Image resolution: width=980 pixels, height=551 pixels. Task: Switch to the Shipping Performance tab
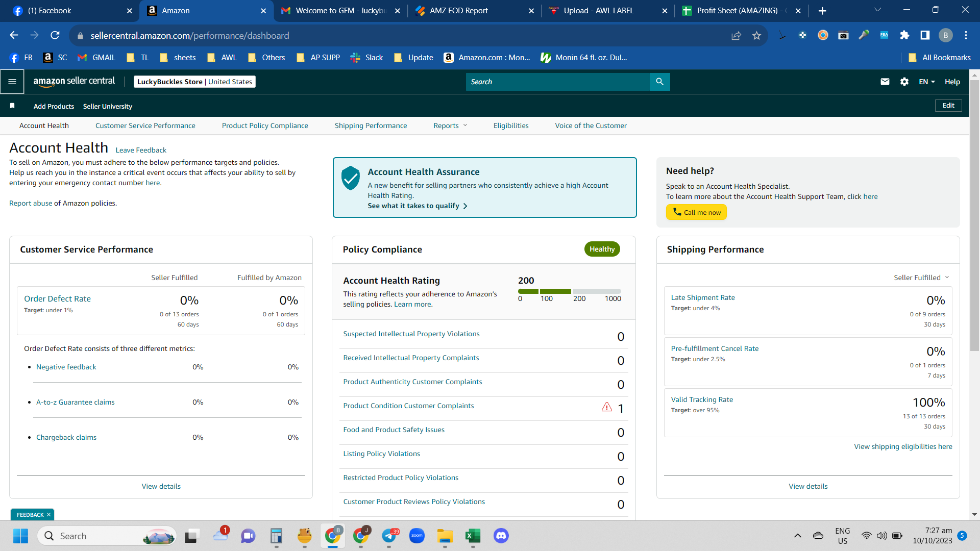pos(371,126)
